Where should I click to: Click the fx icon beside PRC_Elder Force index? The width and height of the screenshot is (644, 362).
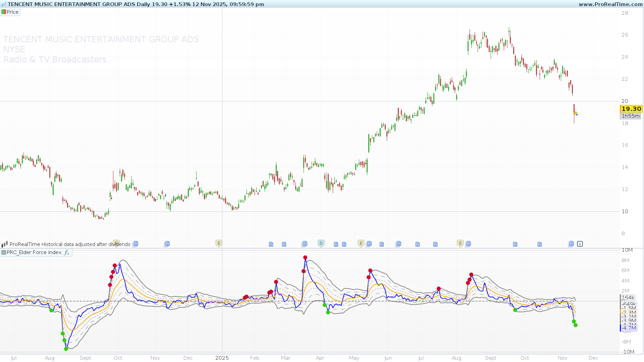[66, 252]
